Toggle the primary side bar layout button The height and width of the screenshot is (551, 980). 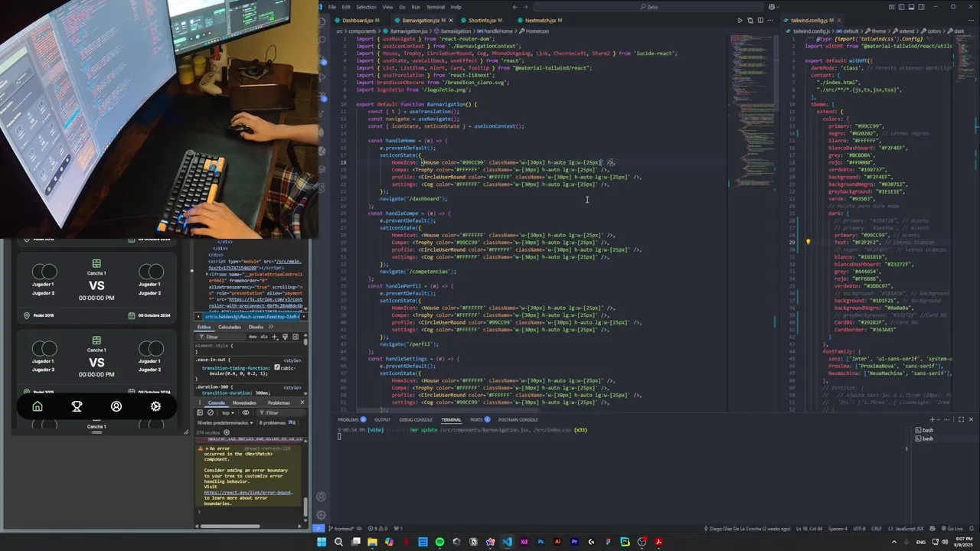901,7
